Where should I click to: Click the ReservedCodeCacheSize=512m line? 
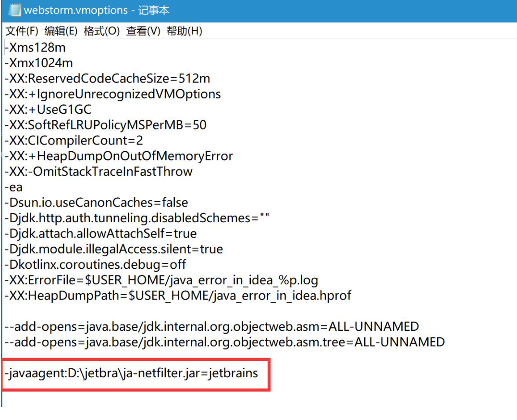click(107, 78)
